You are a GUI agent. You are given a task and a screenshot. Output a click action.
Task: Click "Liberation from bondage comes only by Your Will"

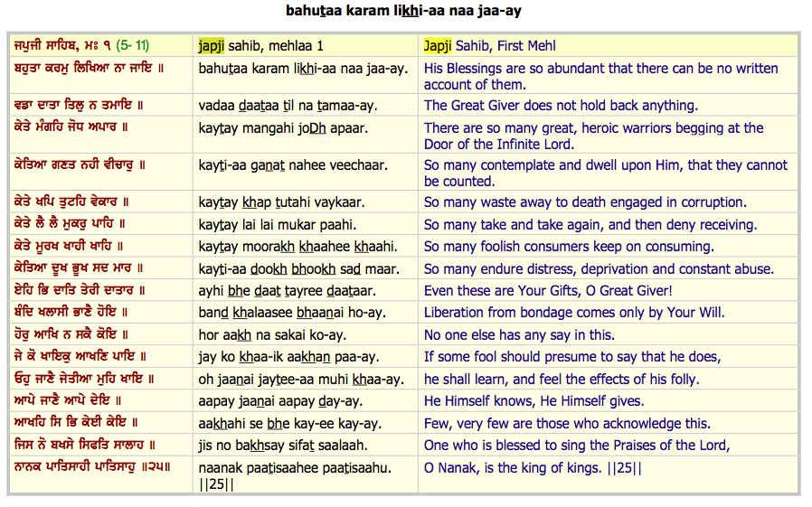(x=573, y=313)
